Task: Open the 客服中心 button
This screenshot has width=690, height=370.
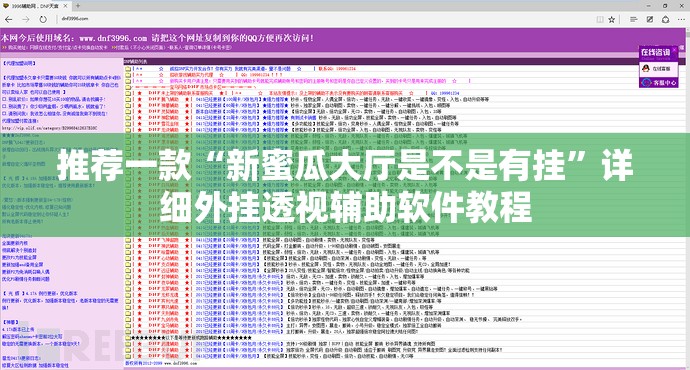Action: tap(658, 82)
